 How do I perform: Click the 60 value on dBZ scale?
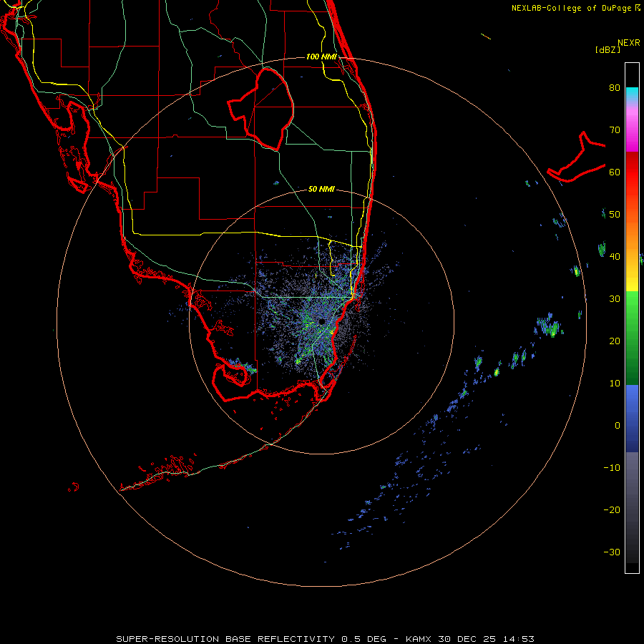click(615, 172)
